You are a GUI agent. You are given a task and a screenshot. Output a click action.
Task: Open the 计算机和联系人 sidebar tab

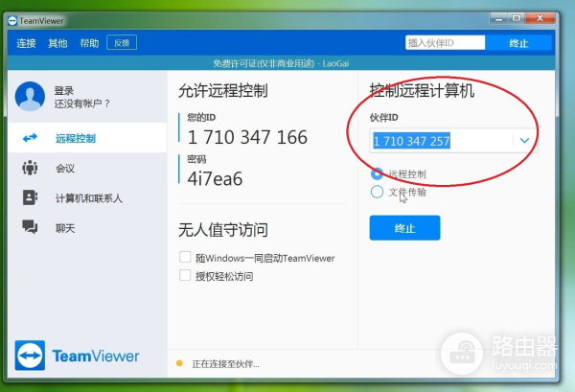[87, 198]
